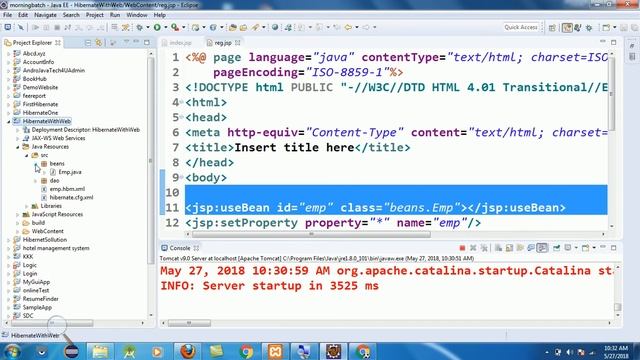
Task: Toggle Pin Console icon
Action: coord(556,248)
